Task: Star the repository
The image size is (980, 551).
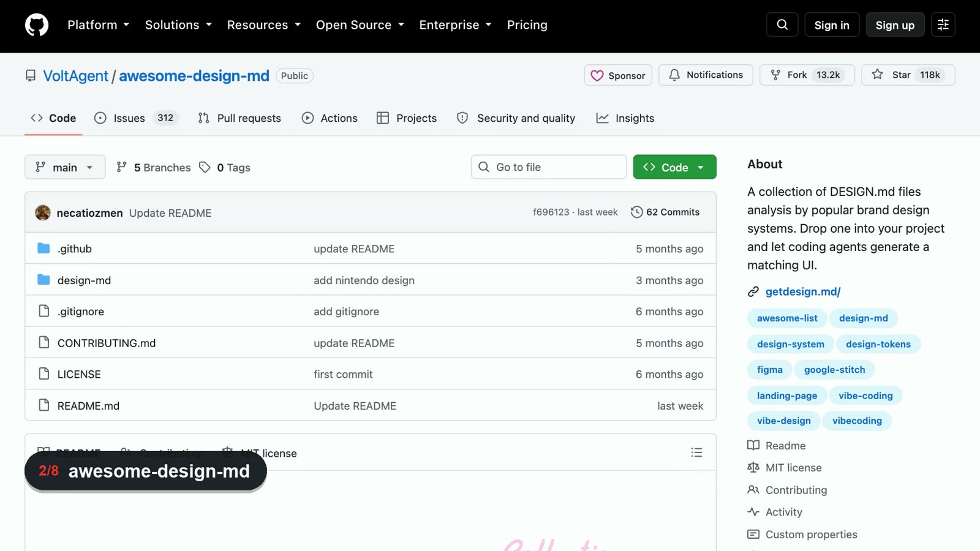Action: click(x=908, y=75)
